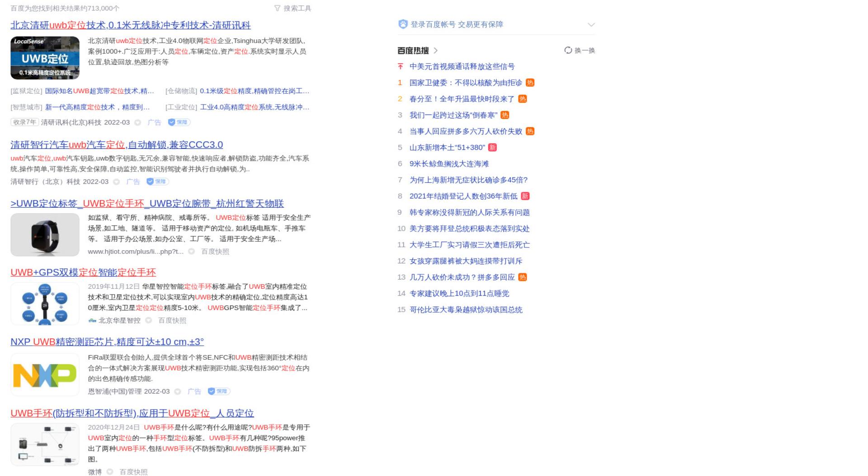Viewport: 868px width, 476px height.
Task: Click the UWB network diagram thumbnail
Action: click(45, 445)
